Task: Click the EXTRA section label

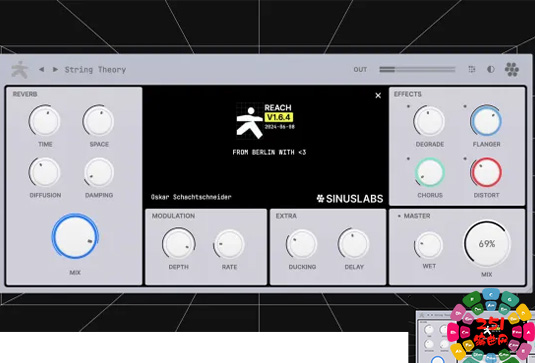Action: click(286, 216)
